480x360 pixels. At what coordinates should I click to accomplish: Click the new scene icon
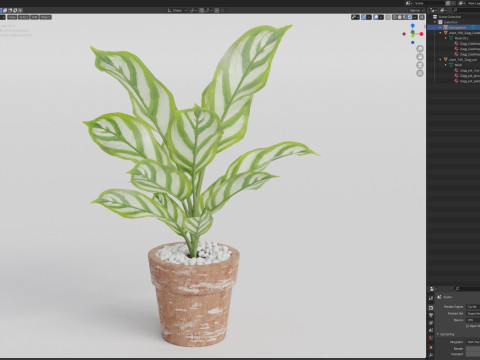(x=448, y=3)
